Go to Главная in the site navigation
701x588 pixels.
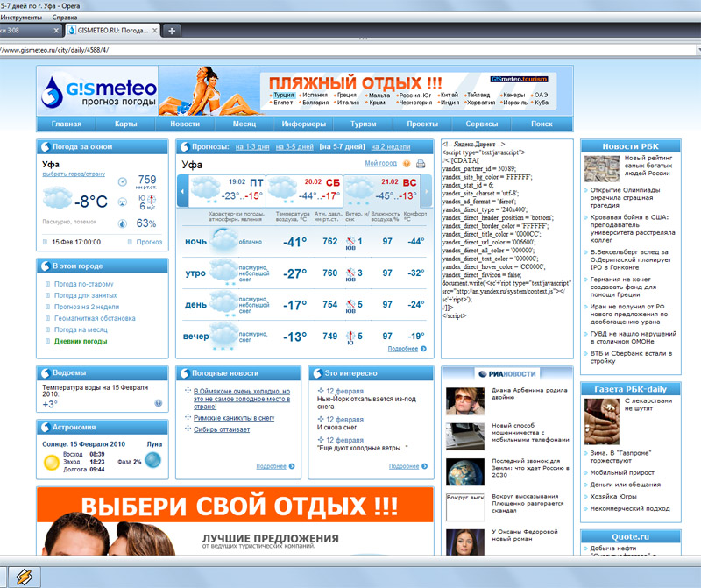pyautogui.click(x=67, y=124)
